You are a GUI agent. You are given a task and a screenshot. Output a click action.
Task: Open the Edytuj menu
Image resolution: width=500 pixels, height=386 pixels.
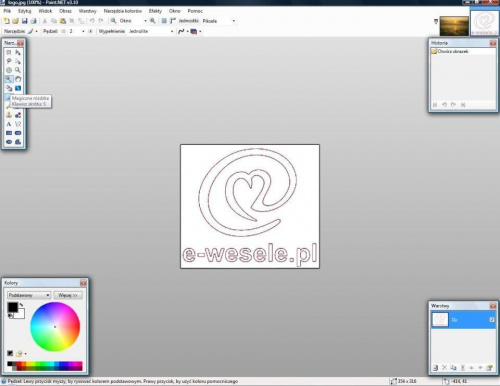[x=25, y=11]
